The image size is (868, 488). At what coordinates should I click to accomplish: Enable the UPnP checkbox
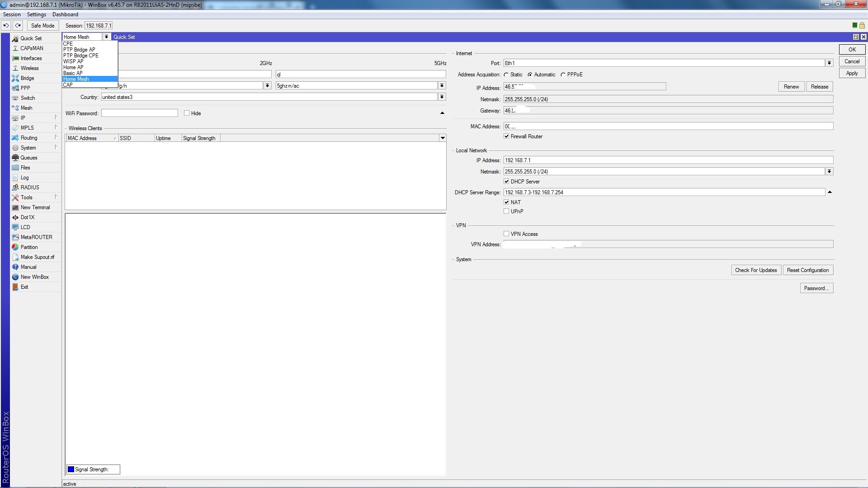[506, 211]
